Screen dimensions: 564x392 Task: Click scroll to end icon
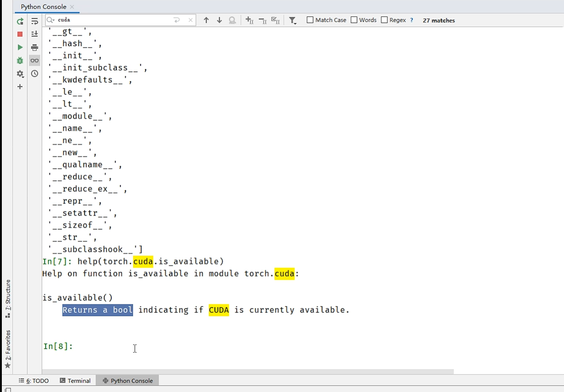(35, 34)
